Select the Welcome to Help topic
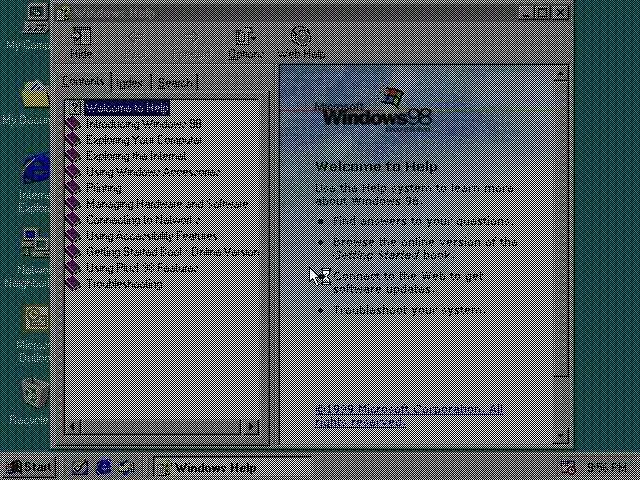This screenshot has height=480, width=640. [127, 108]
